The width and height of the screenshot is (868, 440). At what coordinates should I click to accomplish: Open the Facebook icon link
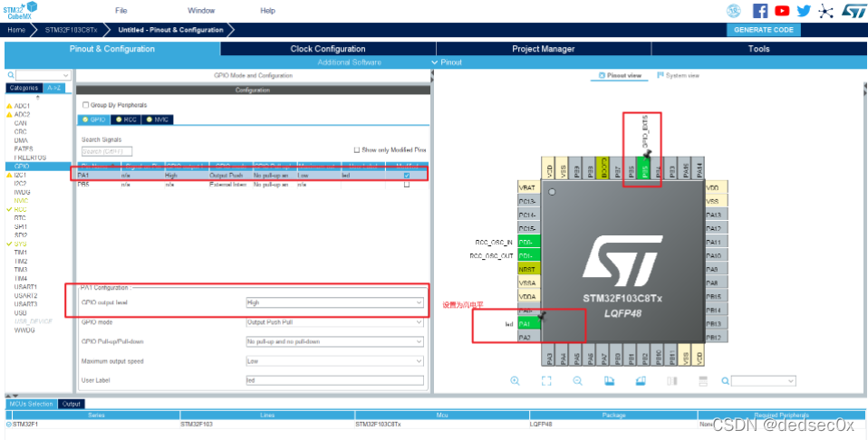pos(760,11)
